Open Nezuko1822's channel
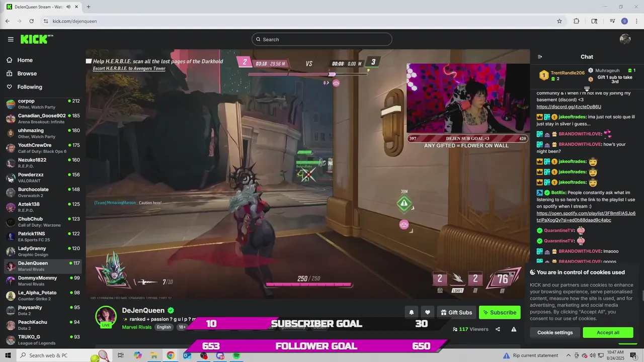Viewport: 644px width, 362px height. [43, 163]
